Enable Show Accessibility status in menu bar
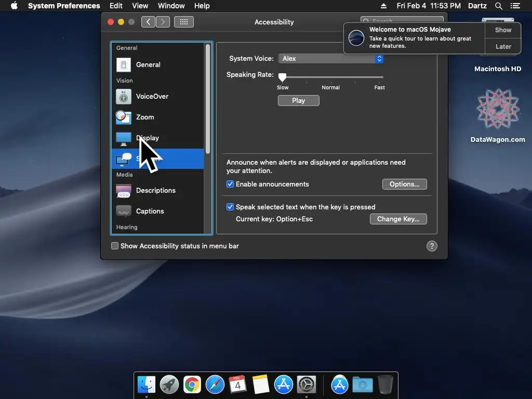 (115, 246)
